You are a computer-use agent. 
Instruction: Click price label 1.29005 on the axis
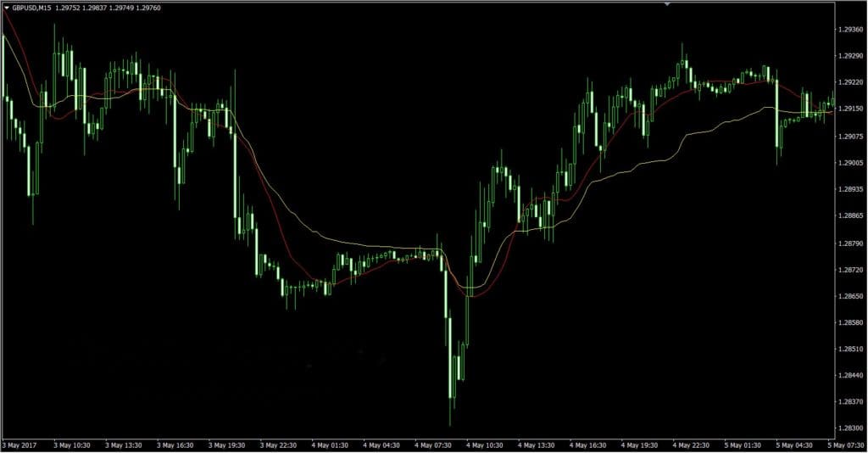(x=851, y=163)
